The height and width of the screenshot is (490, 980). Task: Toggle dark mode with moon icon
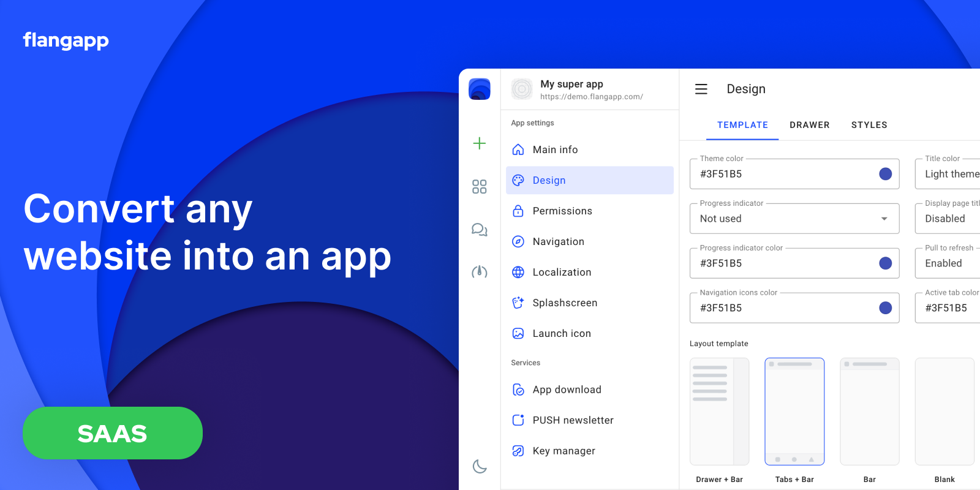click(x=480, y=467)
